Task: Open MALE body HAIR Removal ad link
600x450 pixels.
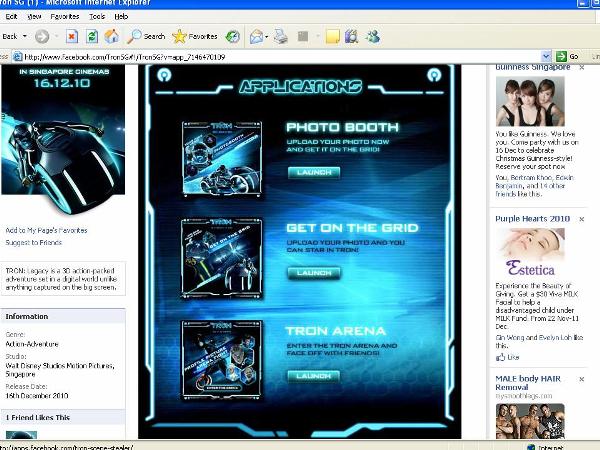Action: (528, 383)
